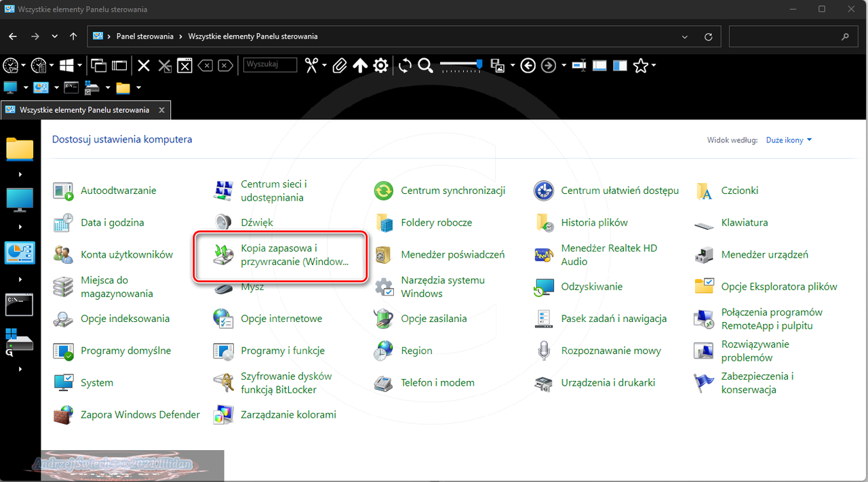Open recent locations chevron beside Forward arrow

(x=54, y=37)
